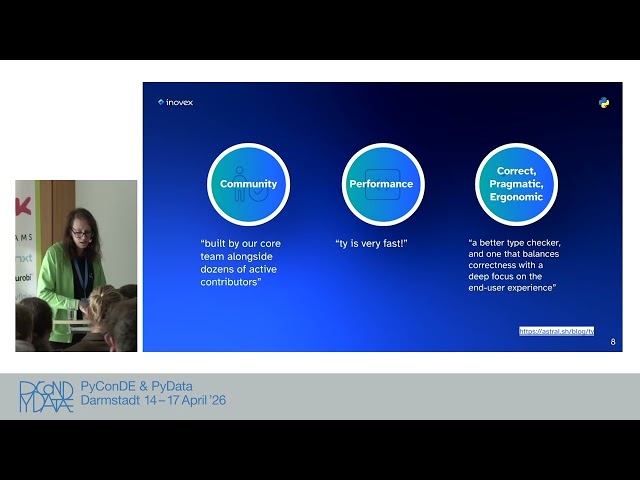The width and height of the screenshot is (640, 480).
Task: Click "Darmstadt 14 – 17 April '26" text
Action: point(153,400)
